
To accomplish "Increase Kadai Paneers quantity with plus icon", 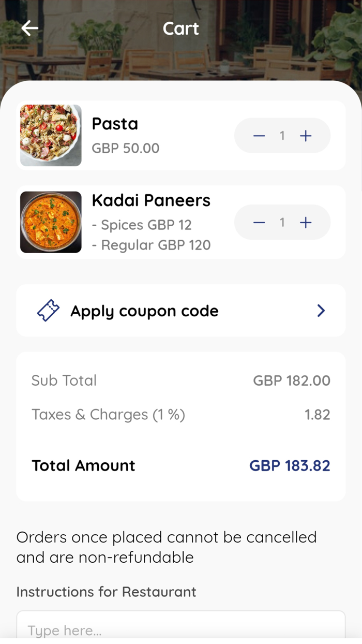I will [306, 222].
